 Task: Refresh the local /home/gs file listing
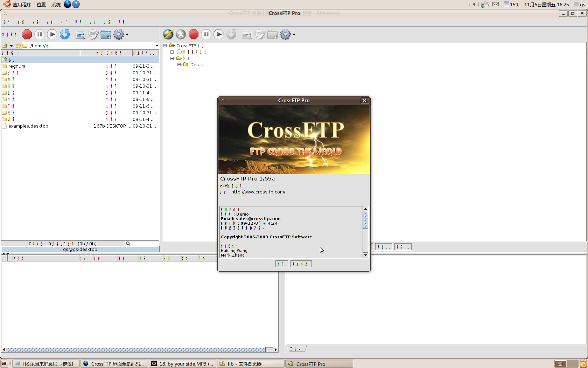(x=65, y=34)
